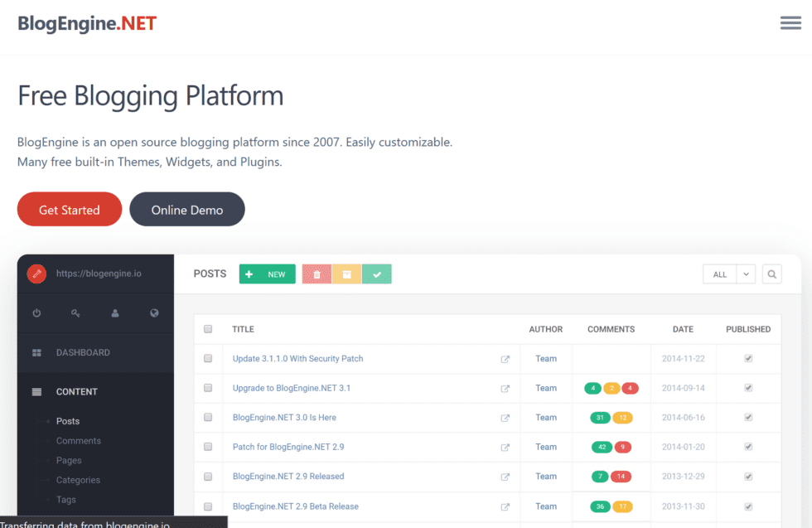
Task: Click the globe icon in sidebar
Action: pyautogui.click(x=154, y=313)
